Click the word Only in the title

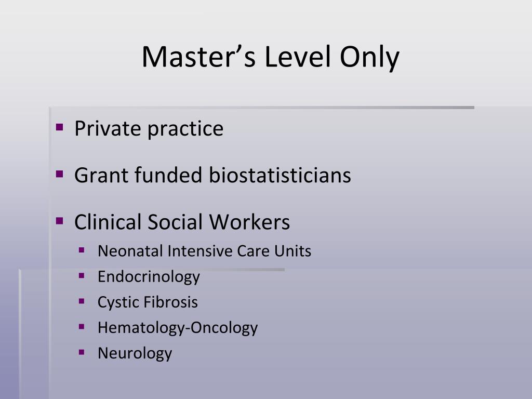point(369,58)
